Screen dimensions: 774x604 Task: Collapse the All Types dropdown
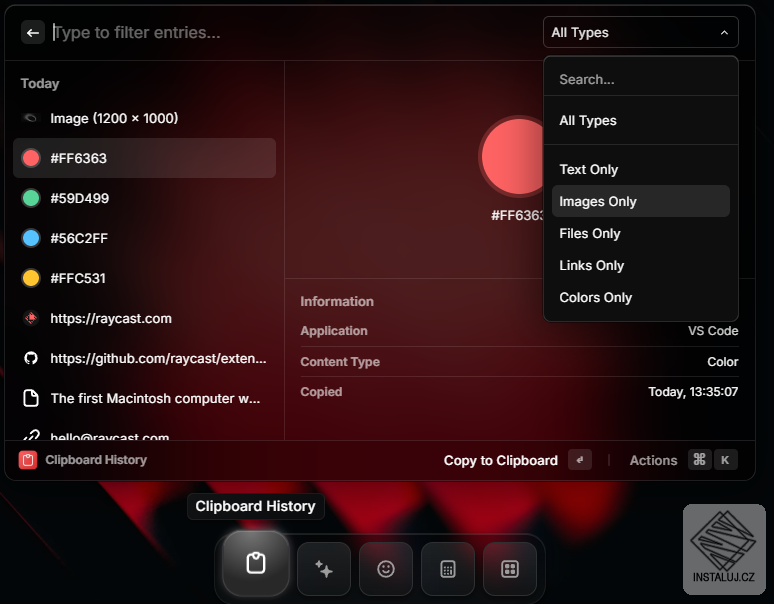click(640, 33)
